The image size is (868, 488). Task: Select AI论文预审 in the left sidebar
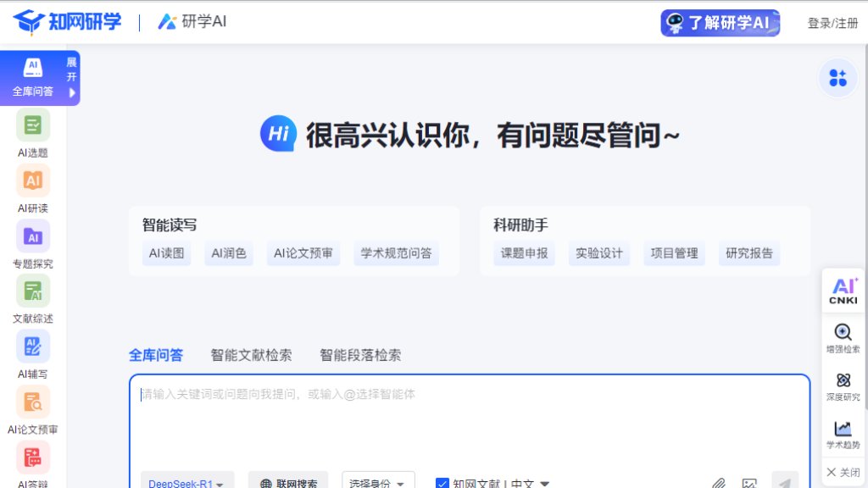pyautogui.click(x=32, y=408)
